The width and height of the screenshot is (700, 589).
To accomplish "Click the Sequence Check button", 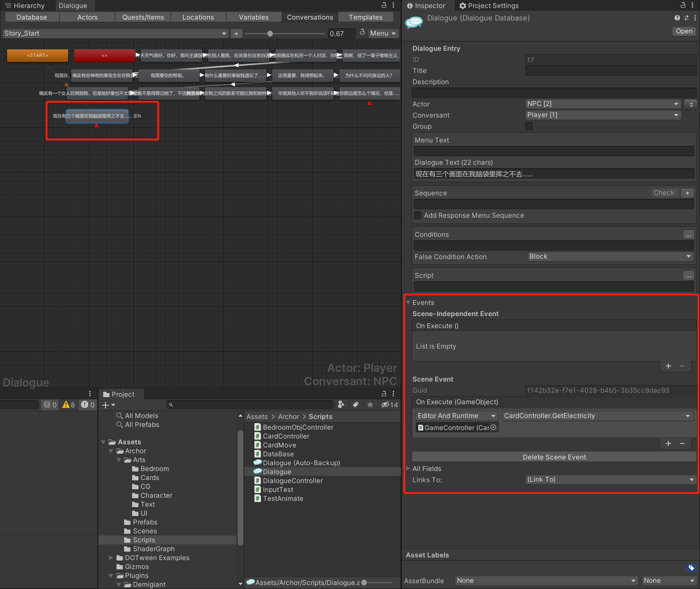I will (664, 193).
